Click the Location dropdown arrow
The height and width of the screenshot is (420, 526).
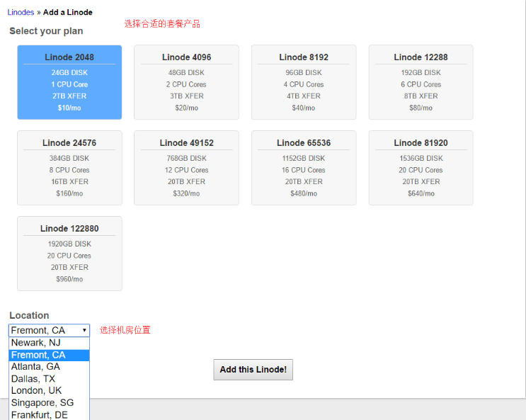click(x=84, y=331)
